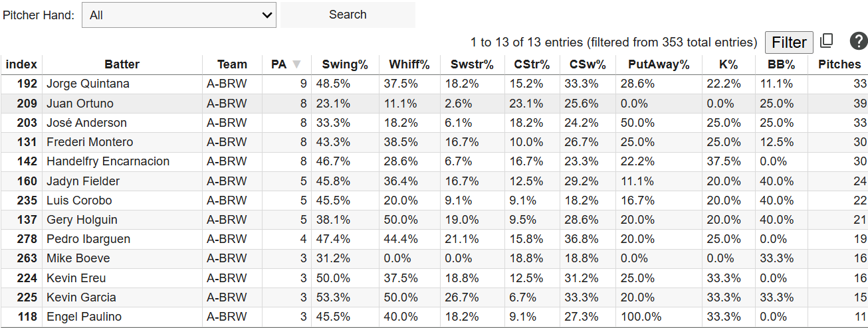Open the Filter button
Viewport: 868px width, 328px height.
[x=789, y=42]
